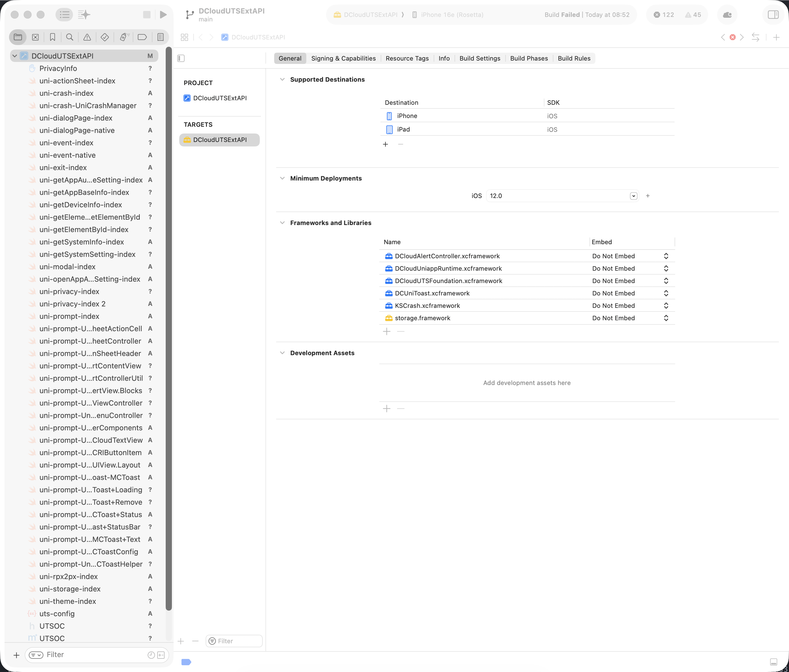Select the PrivacyInfo file
The image size is (789, 672).
click(58, 68)
